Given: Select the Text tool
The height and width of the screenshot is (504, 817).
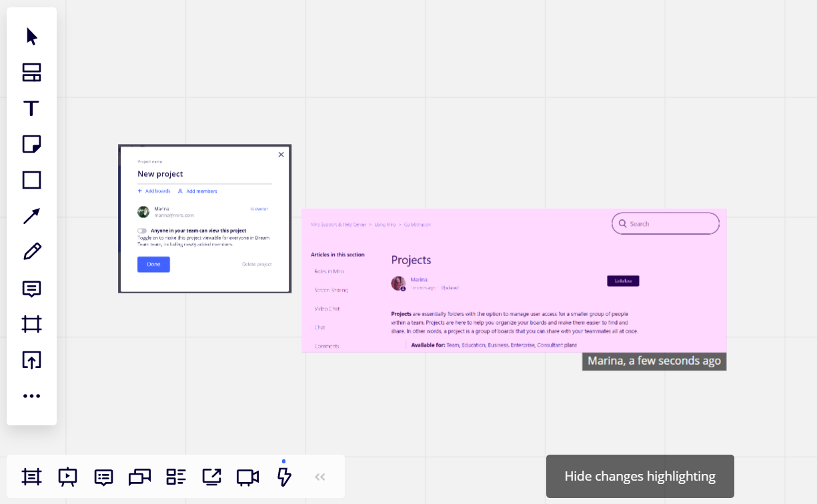Looking at the screenshot, I should tap(31, 109).
